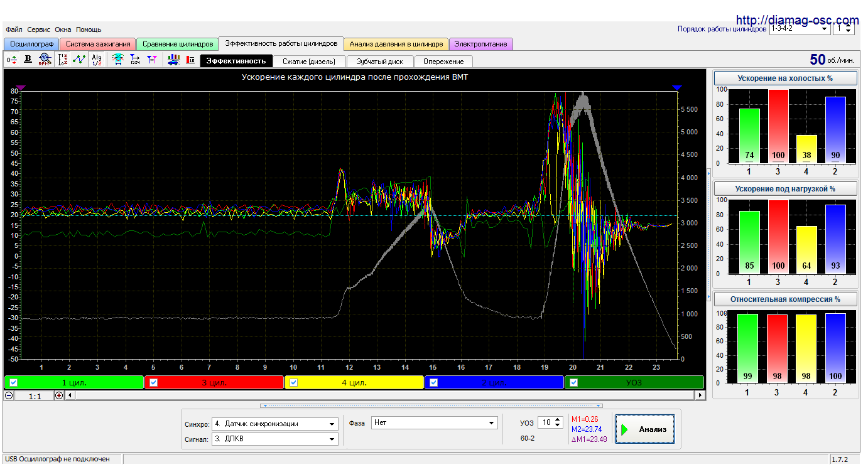The width and height of the screenshot is (868, 467).
Task: Open the Помощь menu
Action: pyautogui.click(x=89, y=30)
